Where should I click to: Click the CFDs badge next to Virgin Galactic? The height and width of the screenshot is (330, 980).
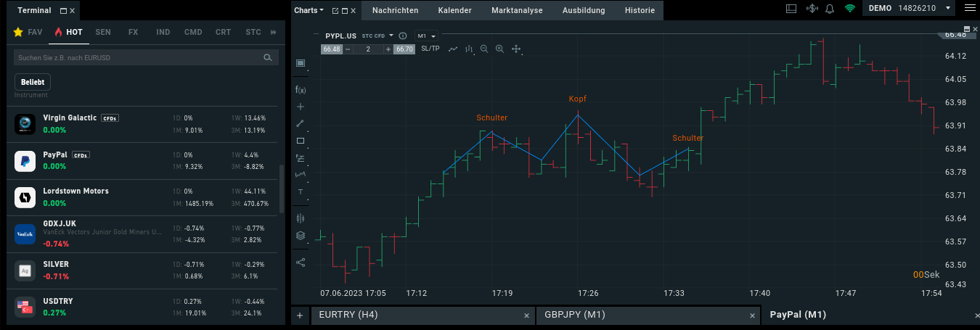pyautogui.click(x=110, y=118)
